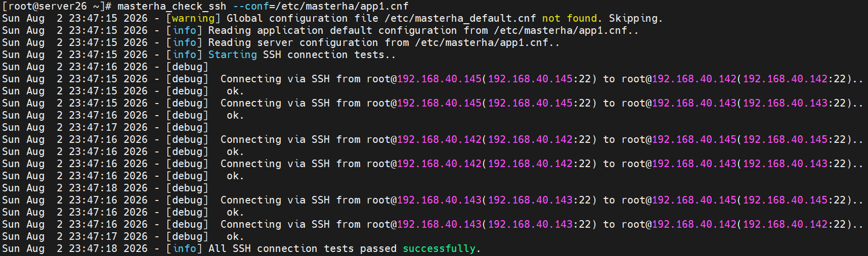This screenshot has width=868, height=256.
Task: Click last 'ok.' result before final info
Action: tap(235, 236)
